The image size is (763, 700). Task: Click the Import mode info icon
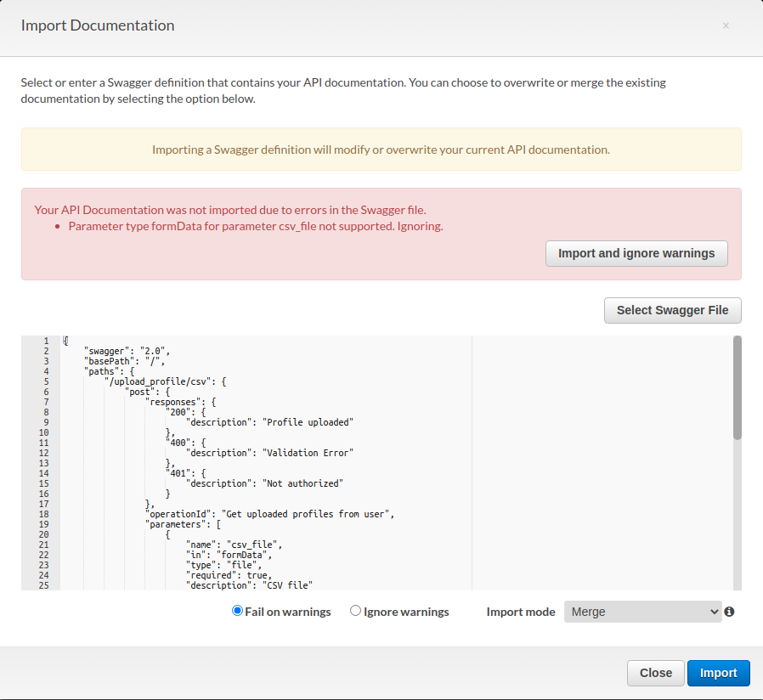(729, 612)
